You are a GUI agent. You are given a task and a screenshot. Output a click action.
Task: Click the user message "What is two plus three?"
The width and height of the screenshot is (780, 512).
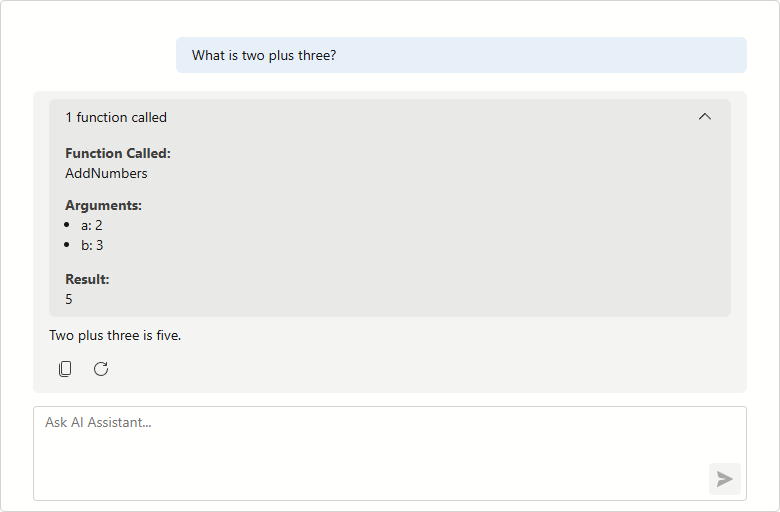(x=264, y=55)
